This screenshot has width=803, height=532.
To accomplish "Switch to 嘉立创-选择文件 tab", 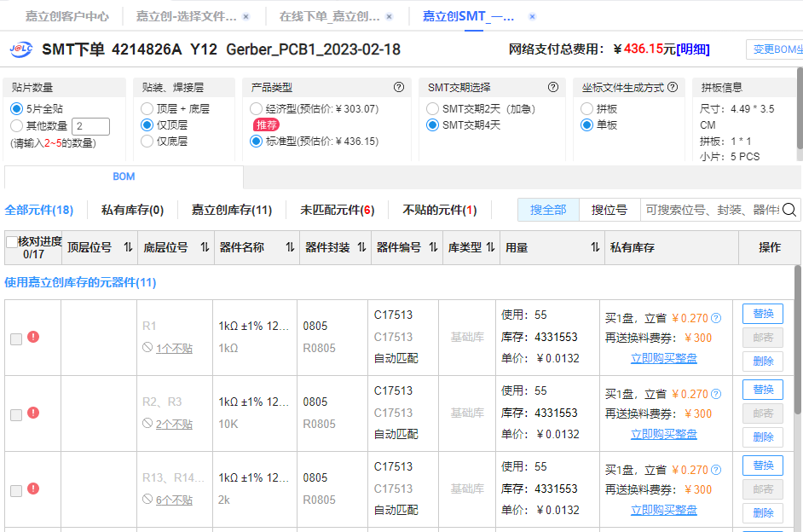I will 187,16.
